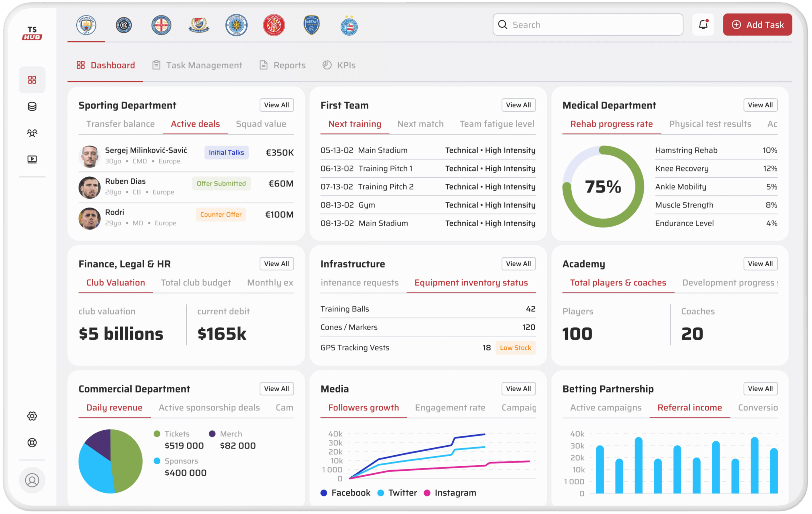
Task: Open the notifications bell
Action: coord(703,25)
